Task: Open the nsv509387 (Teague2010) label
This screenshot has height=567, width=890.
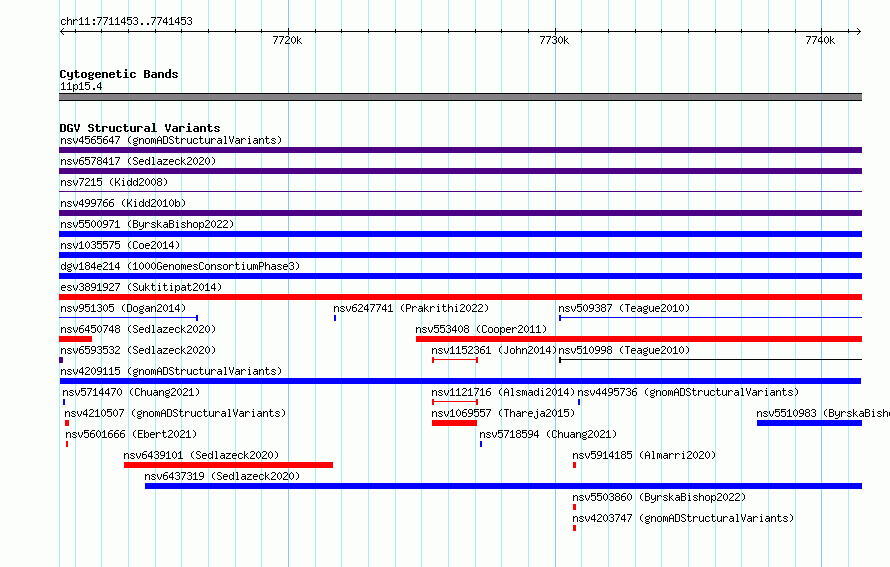Action: pos(624,308)
